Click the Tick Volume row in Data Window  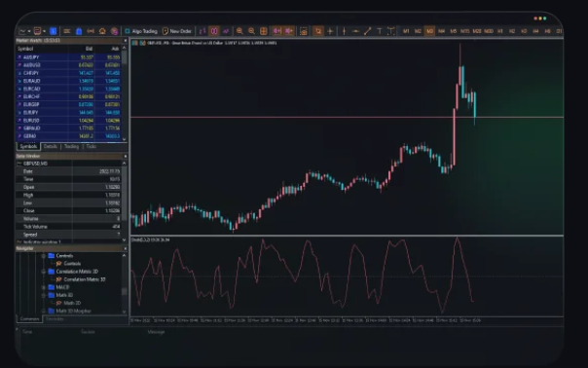68,227
